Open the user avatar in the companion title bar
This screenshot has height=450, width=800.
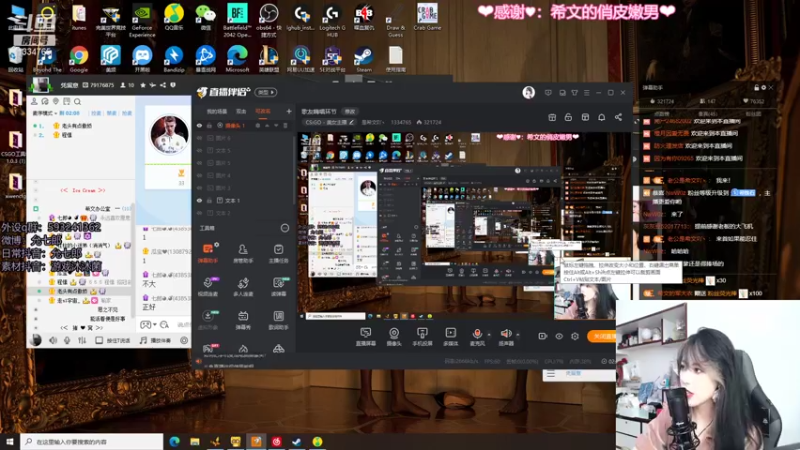pyautogui.click(x=529, y=92)
